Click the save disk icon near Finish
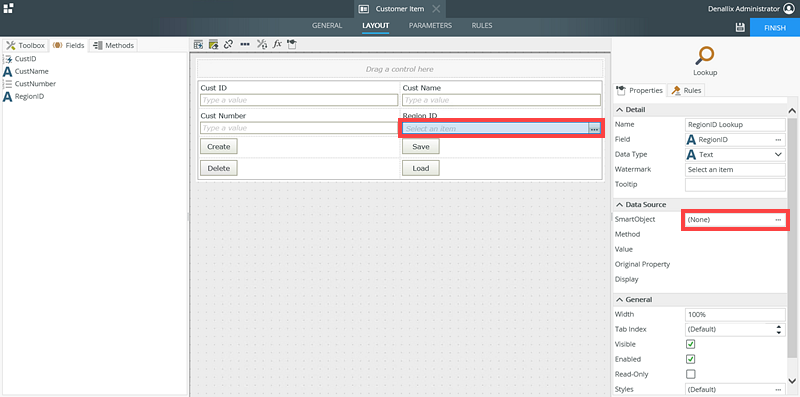800x397 pixels. point(740,28)
